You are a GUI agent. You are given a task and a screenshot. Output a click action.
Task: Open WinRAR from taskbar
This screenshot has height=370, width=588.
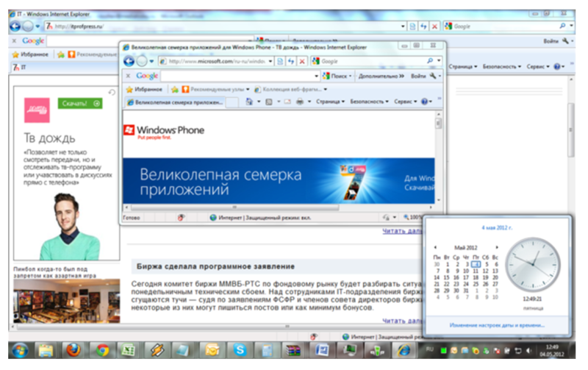(293, 350)
